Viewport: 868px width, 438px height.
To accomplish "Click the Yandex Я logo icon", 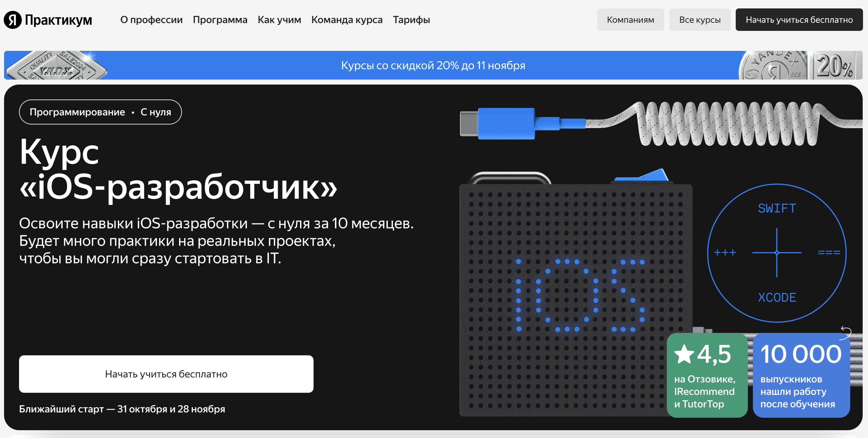I will click(13, 20).
